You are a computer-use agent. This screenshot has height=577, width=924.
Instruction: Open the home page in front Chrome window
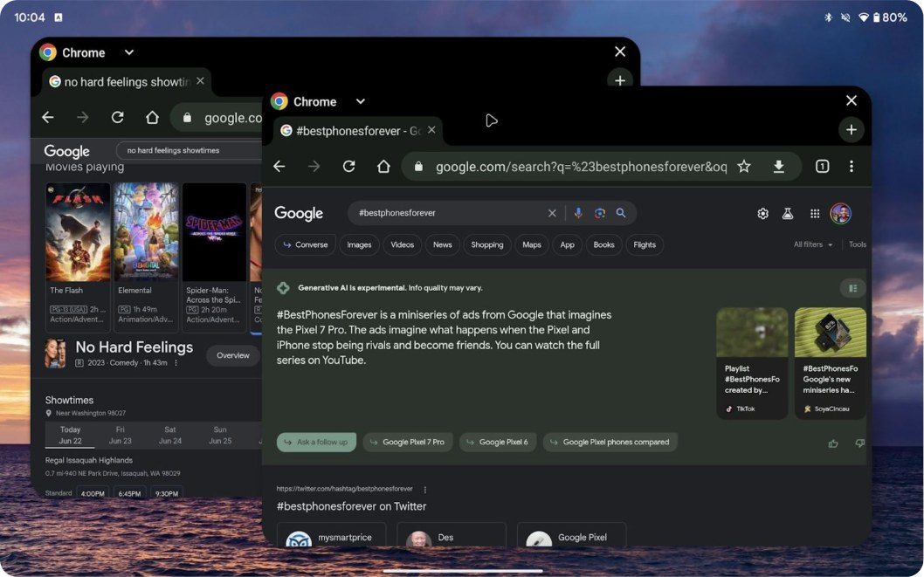coord(383,167)
